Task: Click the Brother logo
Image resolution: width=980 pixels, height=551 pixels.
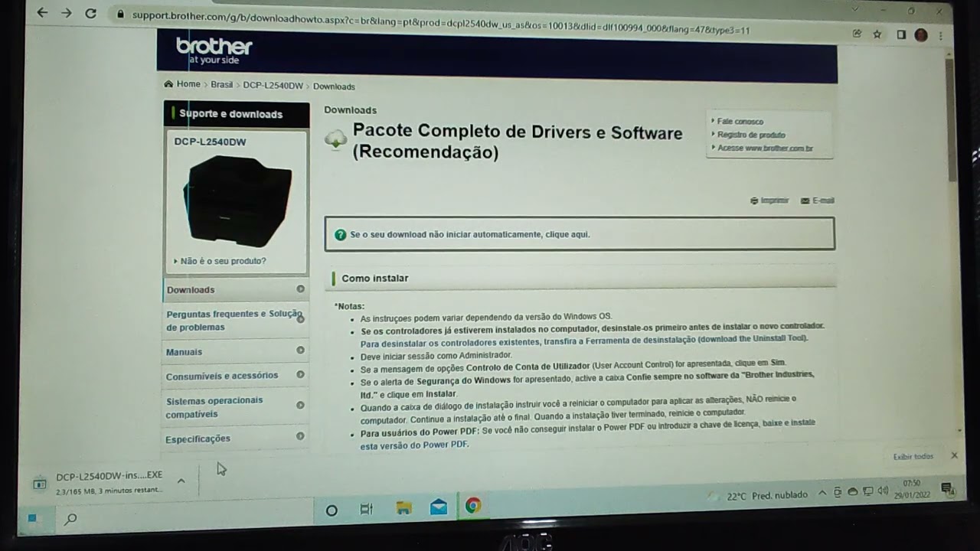Action: click(x=214, y=50)
